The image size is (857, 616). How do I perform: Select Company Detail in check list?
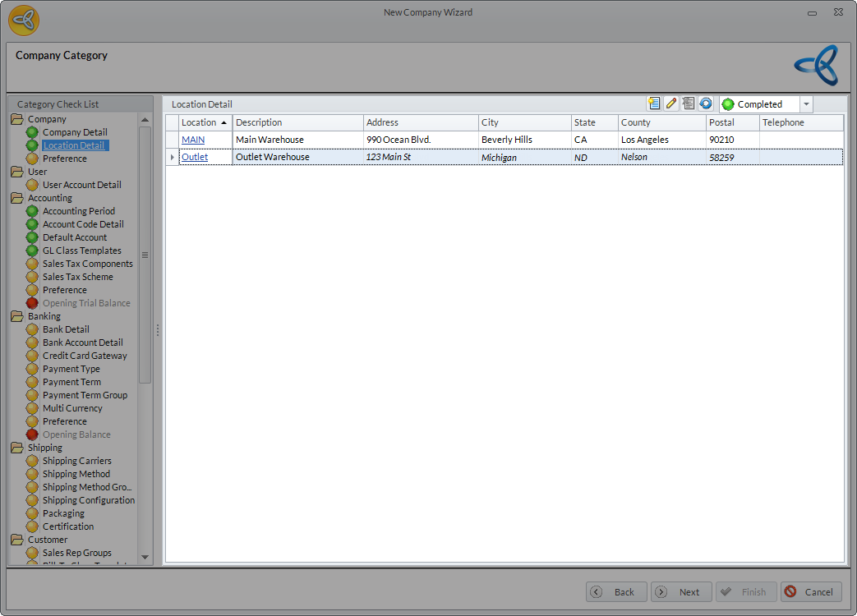(75, 132)
